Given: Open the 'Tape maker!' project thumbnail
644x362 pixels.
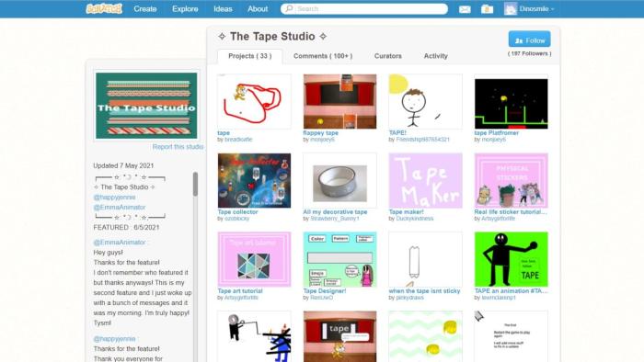Looking at the screenshot, I should coord(425,180).
